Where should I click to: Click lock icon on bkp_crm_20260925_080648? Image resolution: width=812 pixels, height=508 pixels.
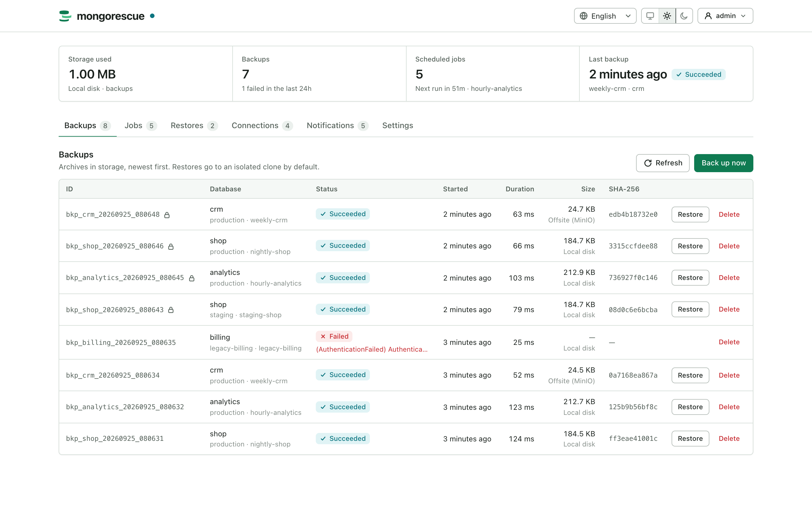tap(167, 215)
